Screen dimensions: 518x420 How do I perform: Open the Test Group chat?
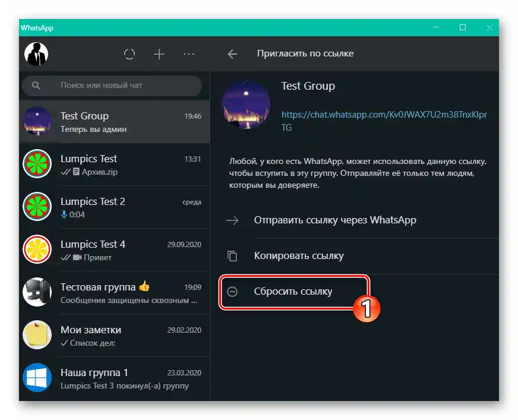coord(115,122)
